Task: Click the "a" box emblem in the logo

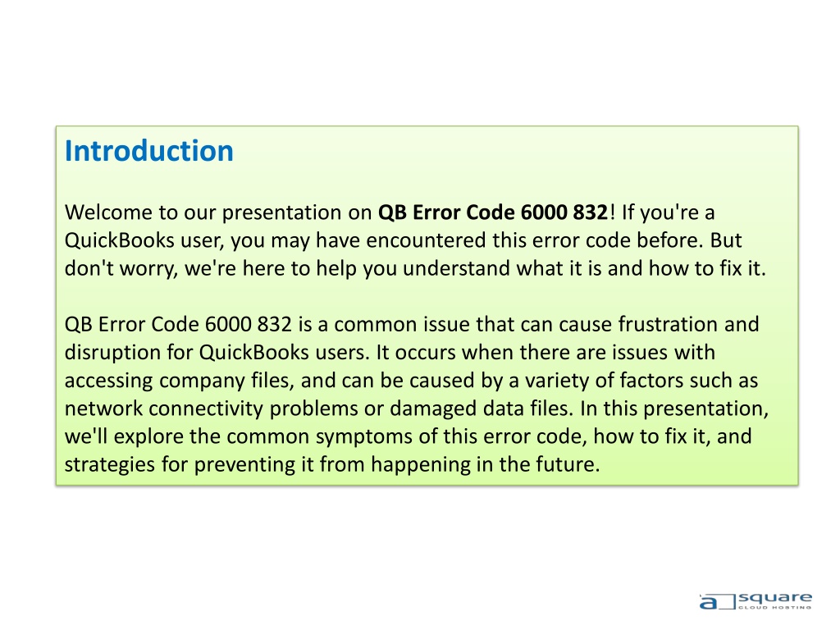Action: pos(716,602)
